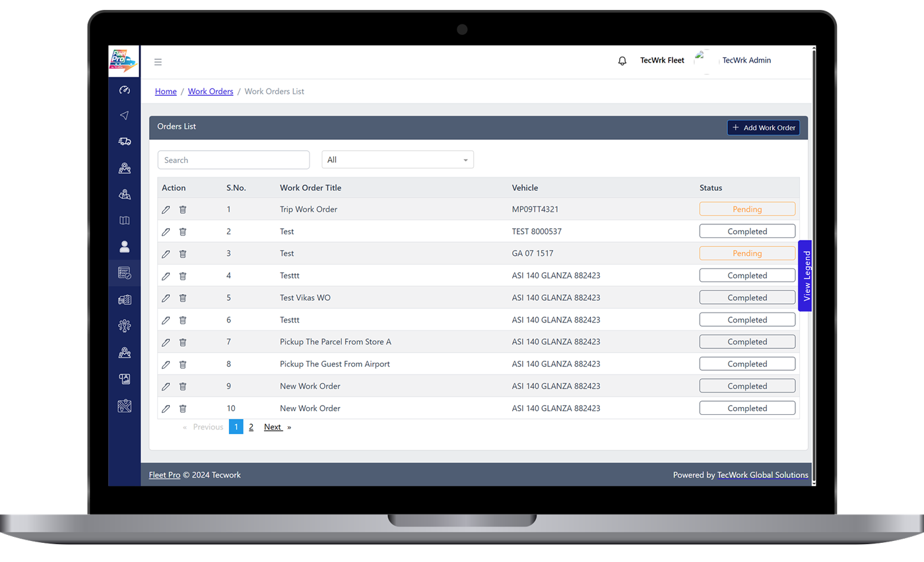Click the browser vertical scrollbar

[813, 266]
